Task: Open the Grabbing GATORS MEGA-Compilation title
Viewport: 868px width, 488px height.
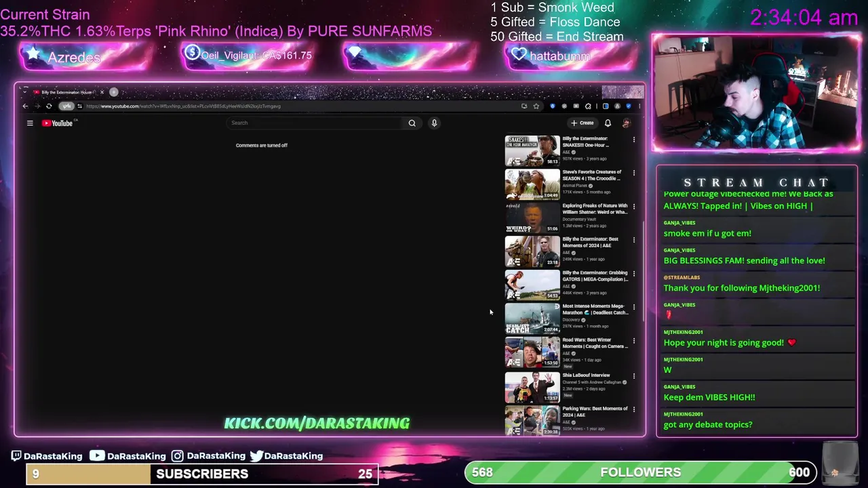Action: 595,276
